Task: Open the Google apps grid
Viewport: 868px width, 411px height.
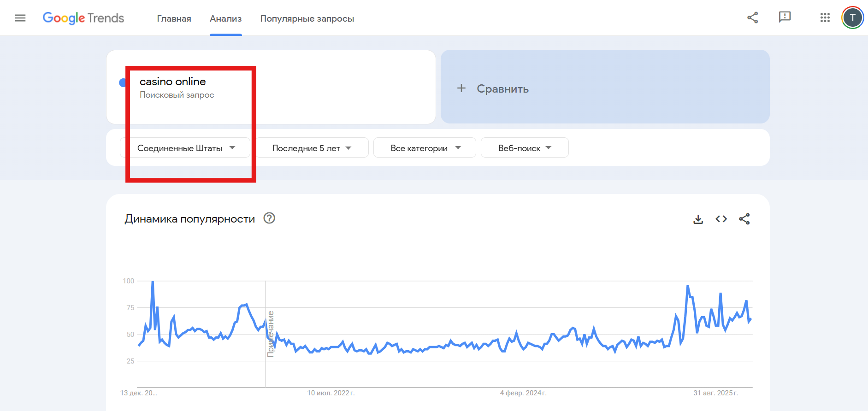Action: click(x=825, y=18)
